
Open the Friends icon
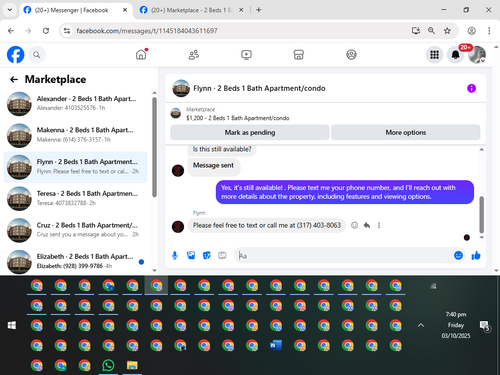194,54
